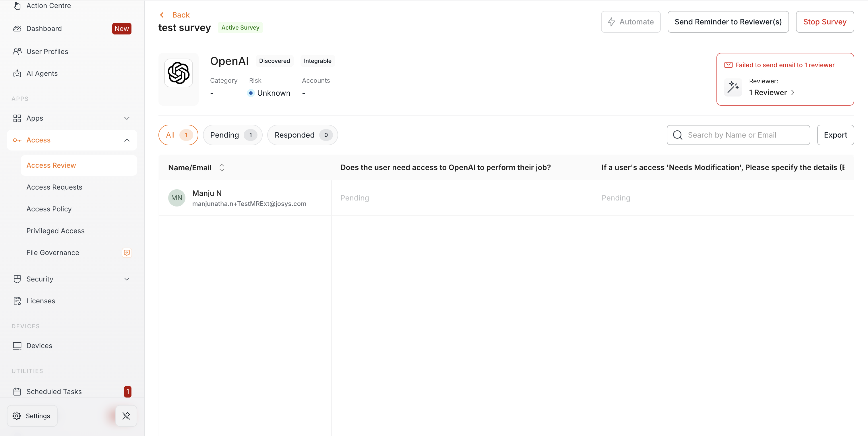Expand the Security sidebar section
868x436 pixels.
point(127,279)
